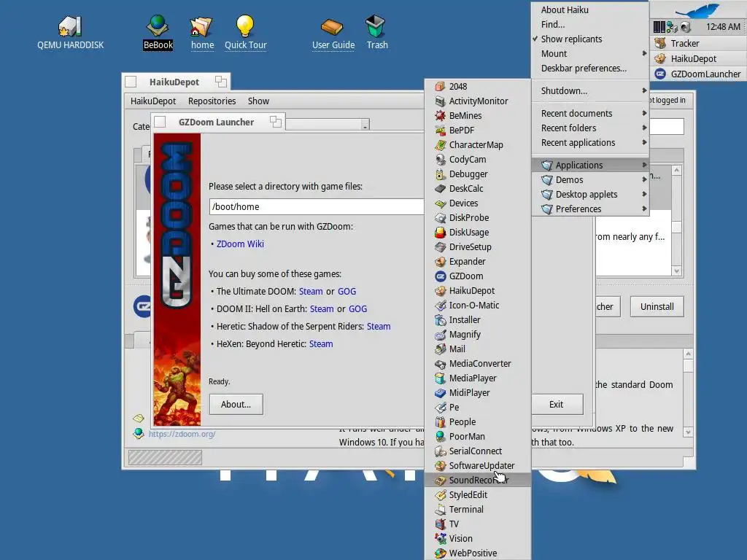Click HaikuDepot package list scrollbar up arrow
747x560 pixels.
tap(676, 170)
